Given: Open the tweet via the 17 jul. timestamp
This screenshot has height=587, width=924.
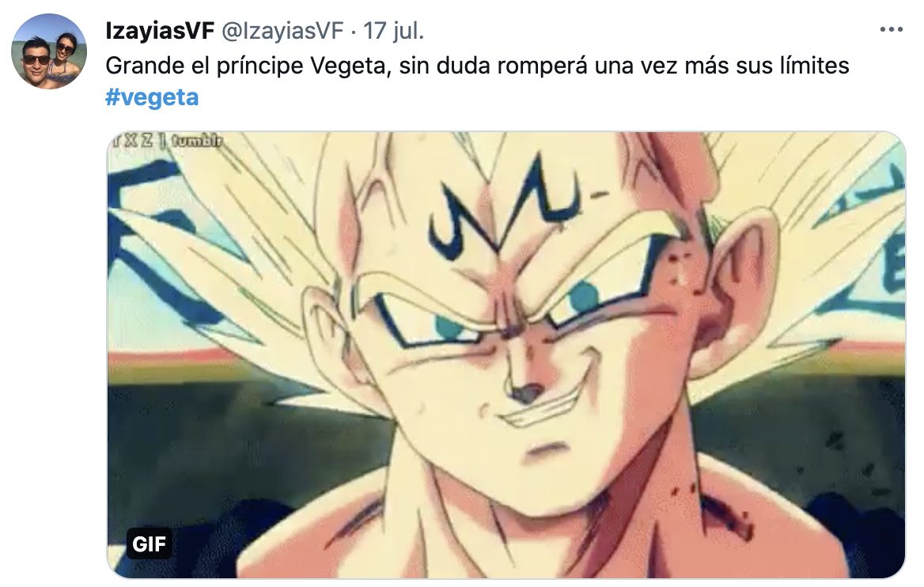Looking at the screenshot, I should click(394, 31).
